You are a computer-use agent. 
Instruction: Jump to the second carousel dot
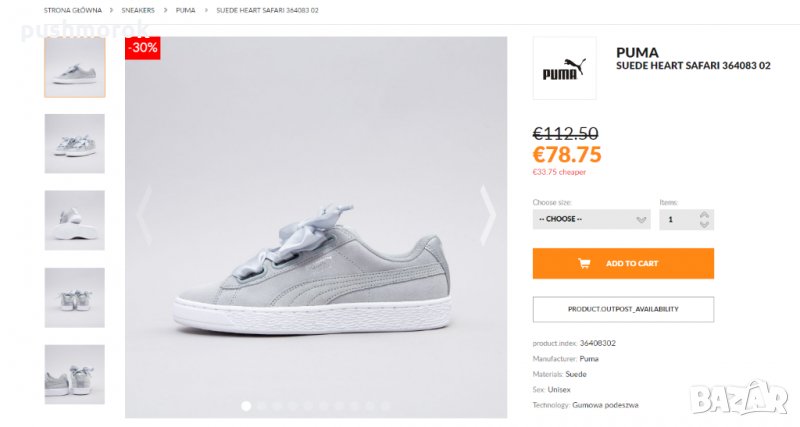click(x=262, y=406)
